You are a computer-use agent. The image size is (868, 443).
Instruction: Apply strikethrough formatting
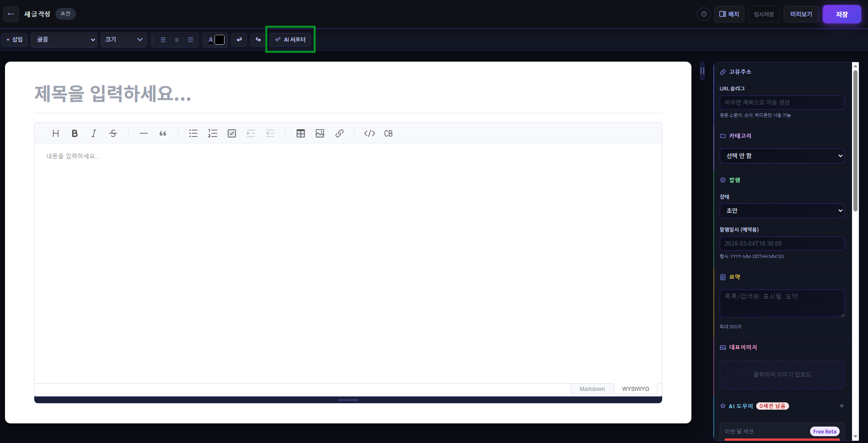click(x=113, y=133)
